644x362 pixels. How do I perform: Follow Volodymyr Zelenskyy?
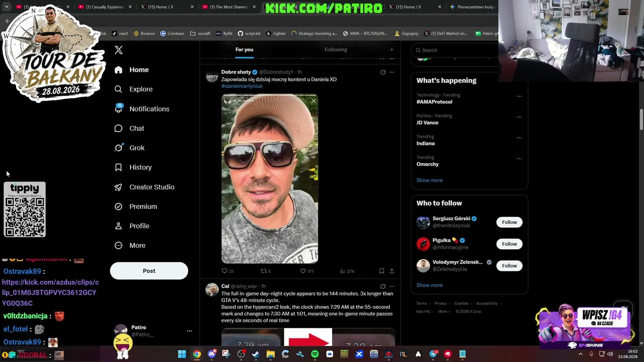point(509,265)
